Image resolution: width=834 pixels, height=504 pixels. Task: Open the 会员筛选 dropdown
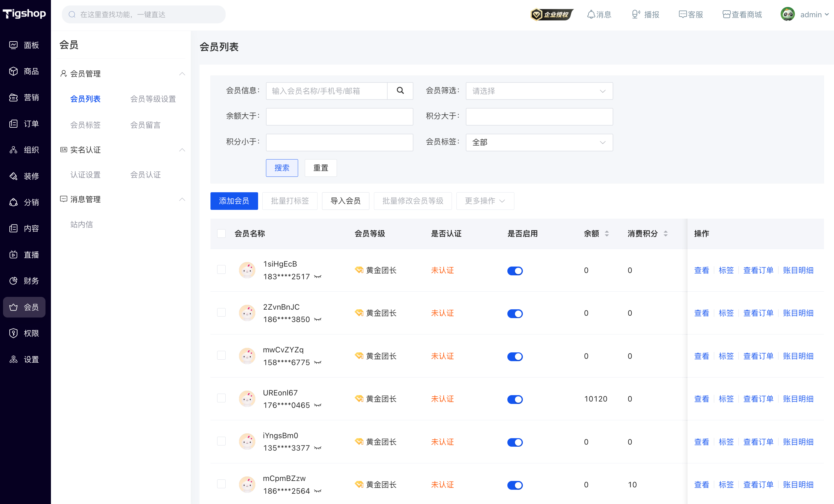[x=539, y=91]
